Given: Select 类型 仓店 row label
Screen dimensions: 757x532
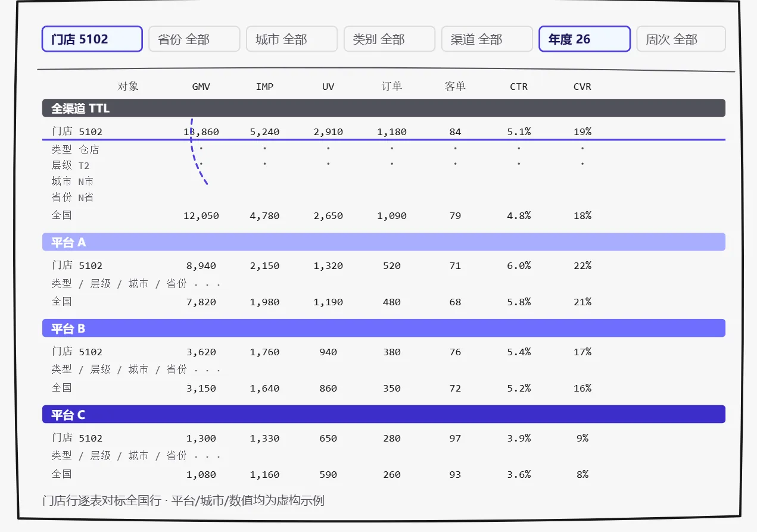Looking at the screenshot, I should 76,149.
